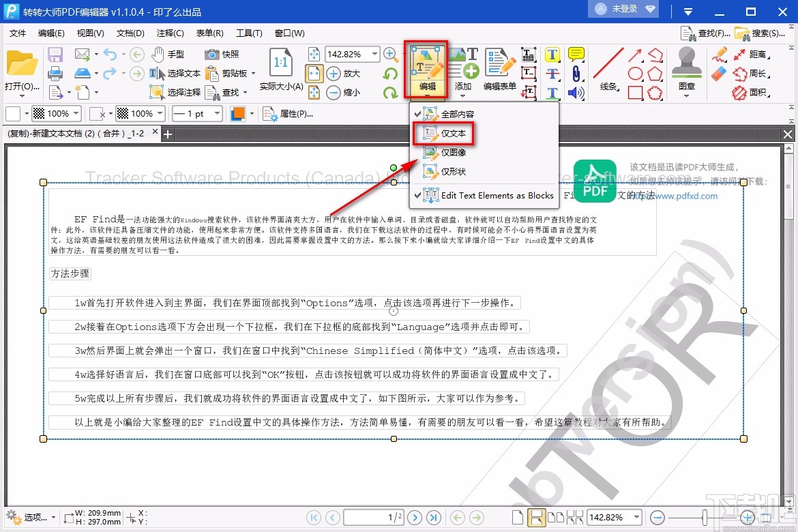
Task: Click the orange fill color swatch
Action: click(x=240, y=114)
